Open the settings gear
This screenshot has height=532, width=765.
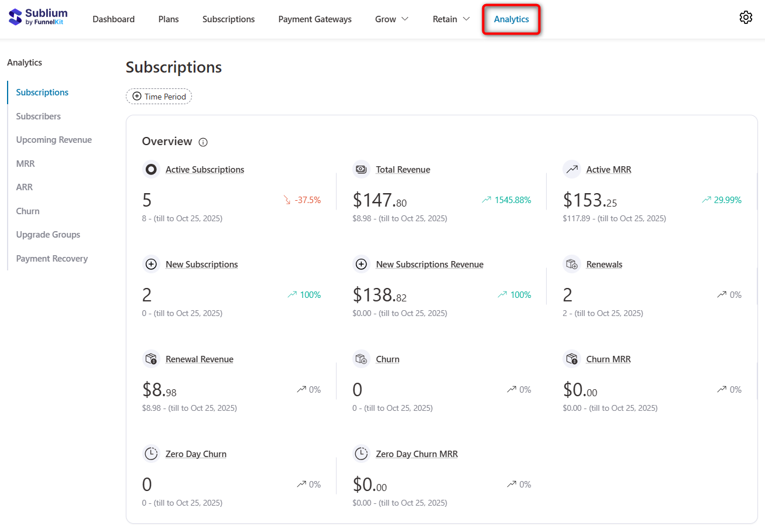pos(746,17)
